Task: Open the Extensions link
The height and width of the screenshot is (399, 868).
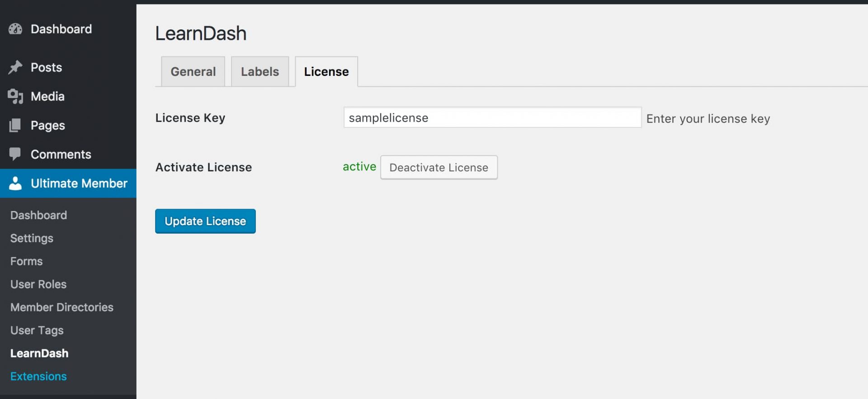Action: point(38,376)
